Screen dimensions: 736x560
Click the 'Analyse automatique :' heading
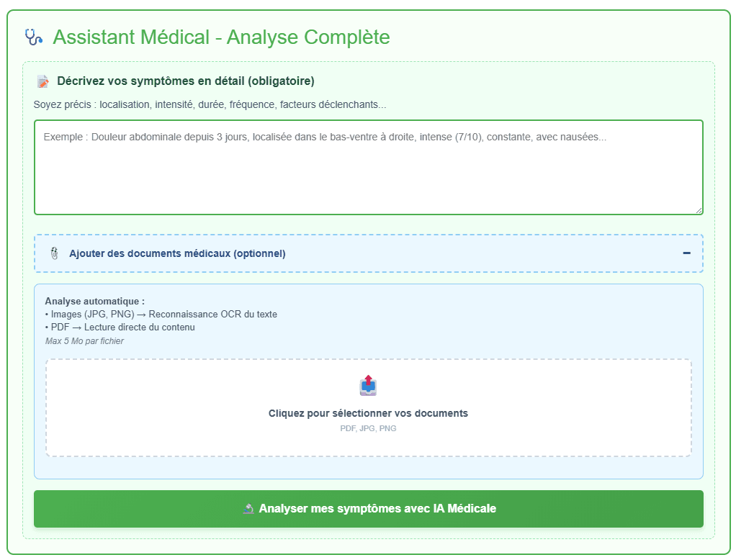pos(94,301)
